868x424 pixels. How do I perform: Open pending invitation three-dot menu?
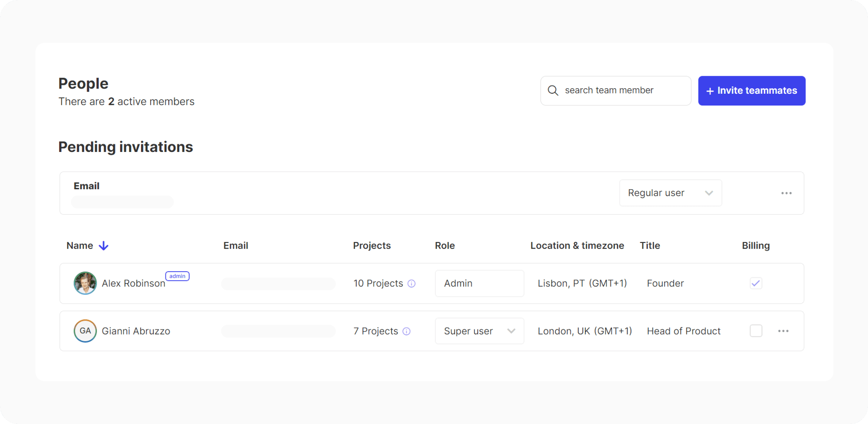[x=786, y=193]
